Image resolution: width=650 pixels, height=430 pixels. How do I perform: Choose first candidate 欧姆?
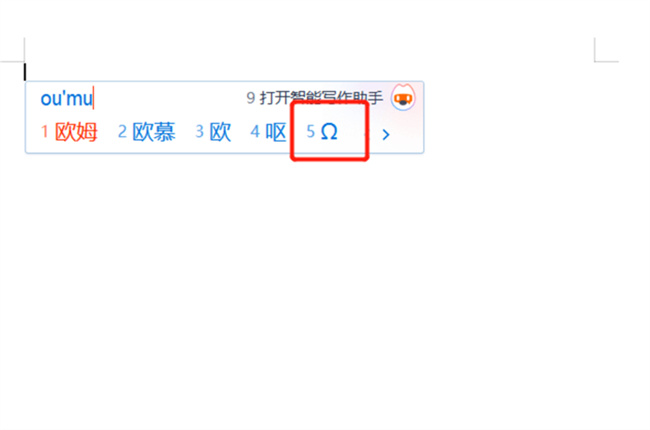[x=69, y=132]
